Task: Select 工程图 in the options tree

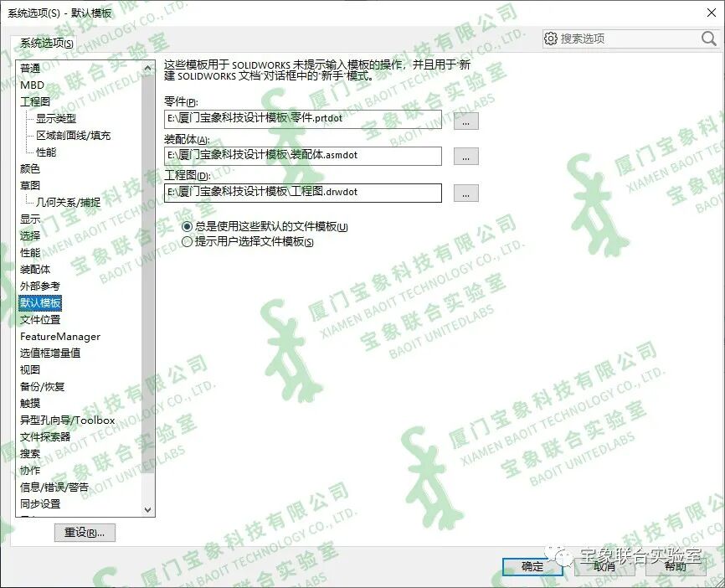Action: (35, 102)
